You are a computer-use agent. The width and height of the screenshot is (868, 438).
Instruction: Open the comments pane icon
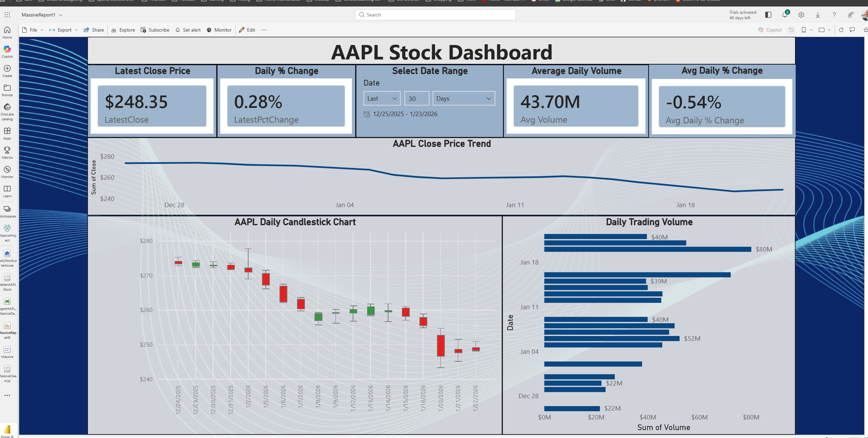[x=852, y=30]
